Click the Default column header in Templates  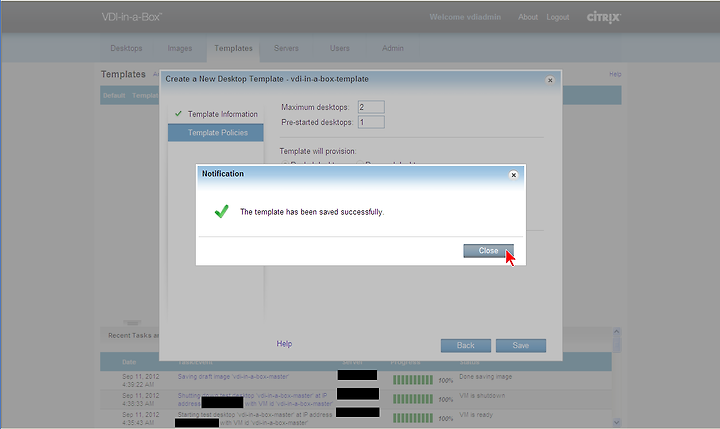click(114, 96)
